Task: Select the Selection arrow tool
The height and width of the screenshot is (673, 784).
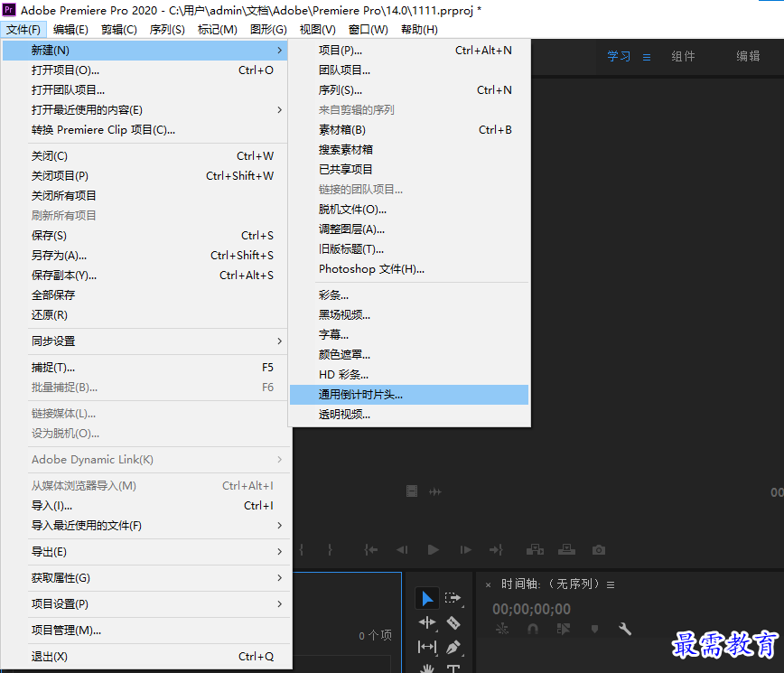Action: 427,599
